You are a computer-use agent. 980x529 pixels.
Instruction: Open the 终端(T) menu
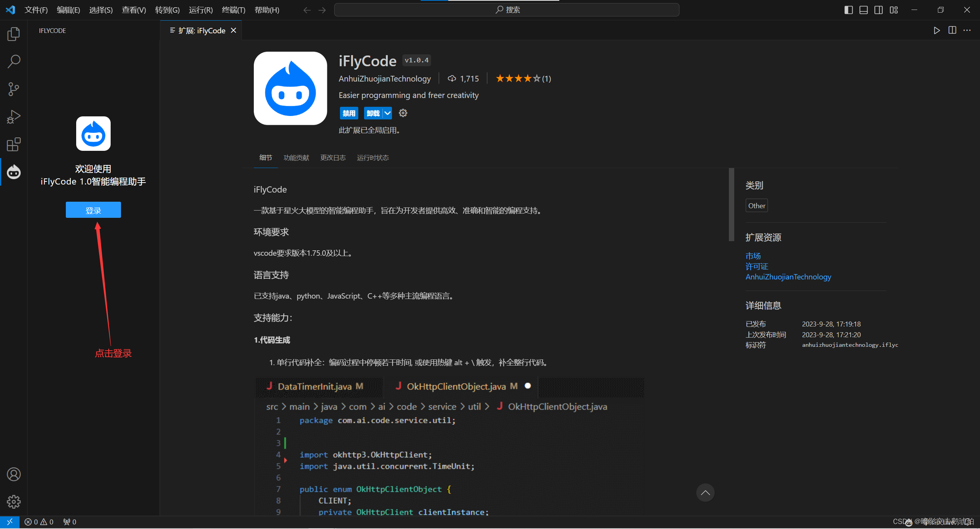pos(233,10)
